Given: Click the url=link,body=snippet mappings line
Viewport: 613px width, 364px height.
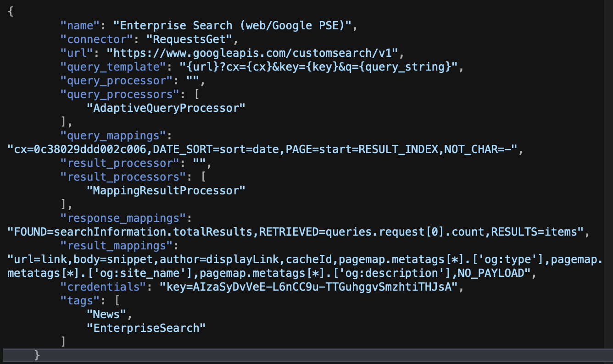Looking at the screenshot, I should tap(305, 259).
